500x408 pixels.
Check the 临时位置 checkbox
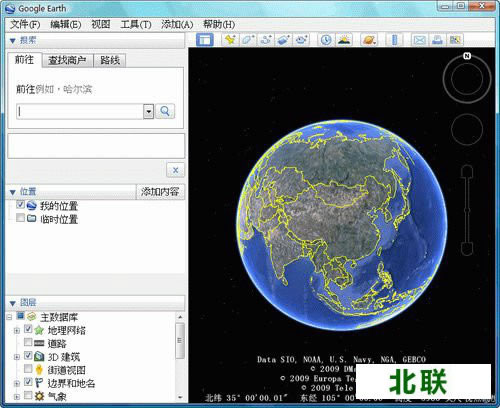point(20,218)
